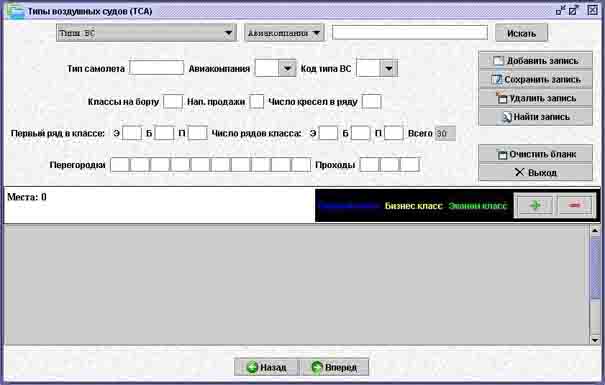Click the Искать search button
The height and width of the screenshot is (385, 605).
[x=521, y=33]
